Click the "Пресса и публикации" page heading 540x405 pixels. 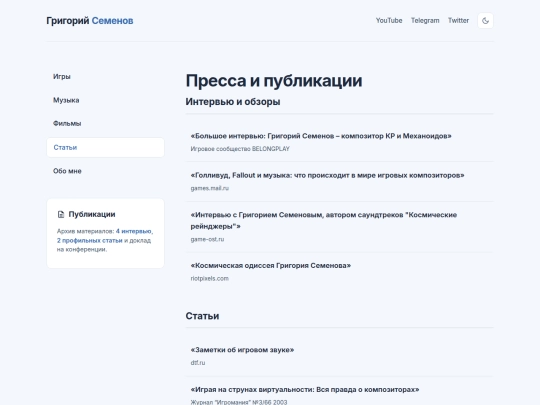[x=274, y=81]
